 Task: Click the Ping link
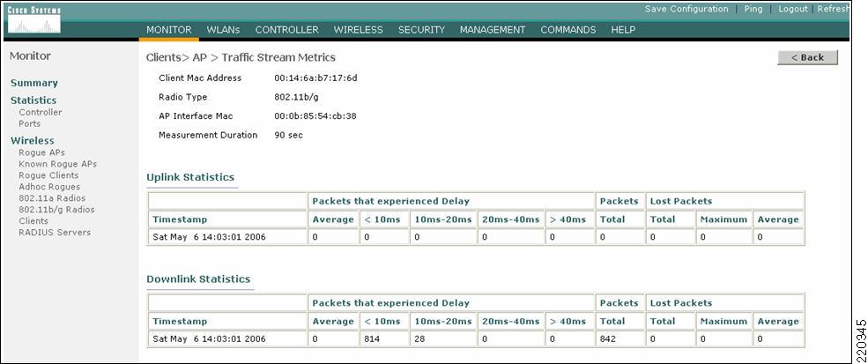tap(753, 9)
